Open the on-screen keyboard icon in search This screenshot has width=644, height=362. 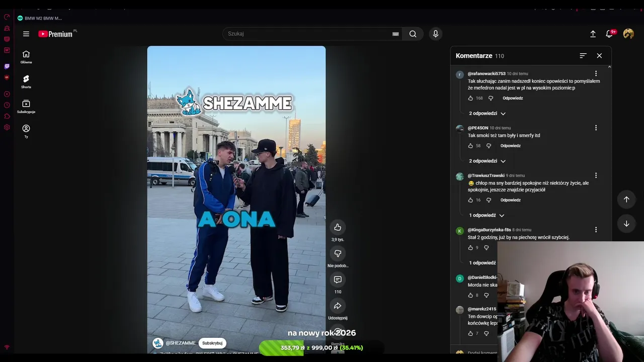point(395,34)
